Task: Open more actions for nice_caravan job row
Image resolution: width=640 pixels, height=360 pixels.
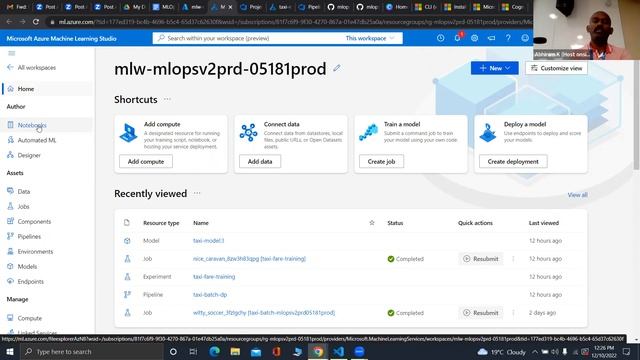Action: (513, 259)
